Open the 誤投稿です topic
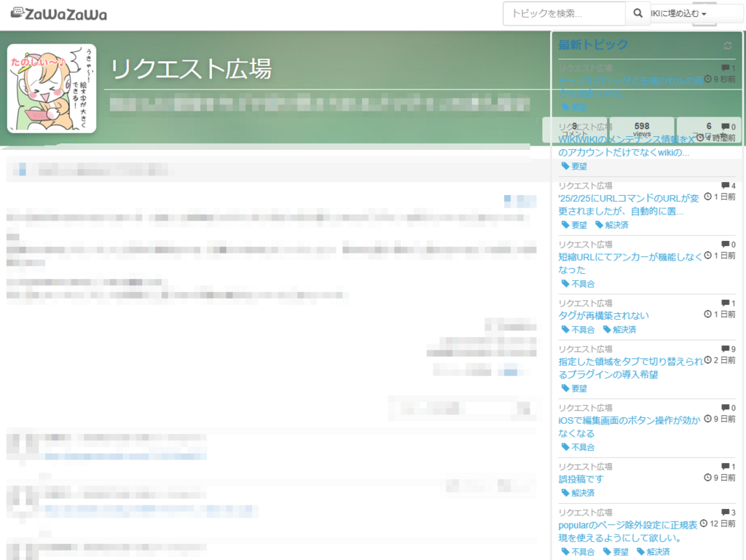 [x=581, y=479]
